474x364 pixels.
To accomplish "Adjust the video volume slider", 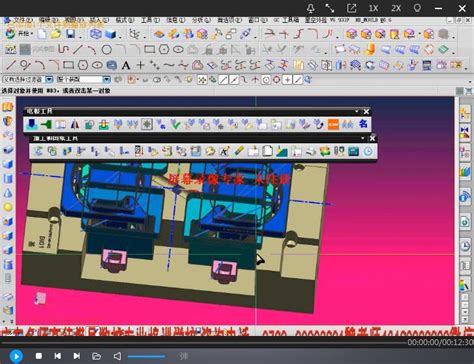I will 147,356.
